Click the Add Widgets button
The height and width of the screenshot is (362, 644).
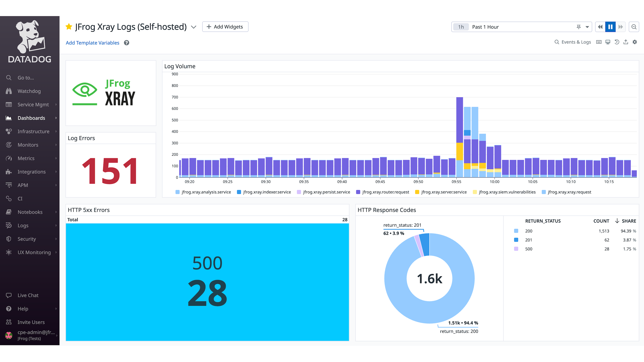pyautogui.click(x=225, y=27)
